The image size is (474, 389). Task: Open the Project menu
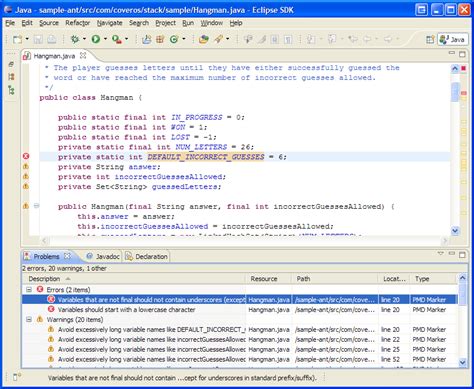point(166,23)
